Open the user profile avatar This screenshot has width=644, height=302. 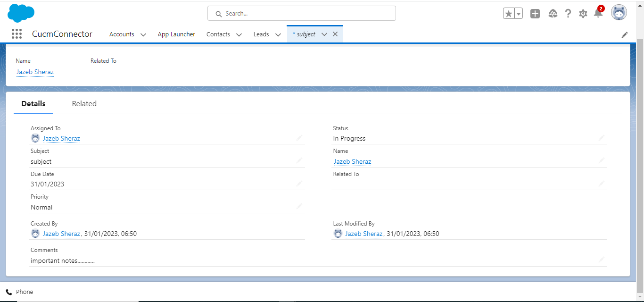pos(619,13)
